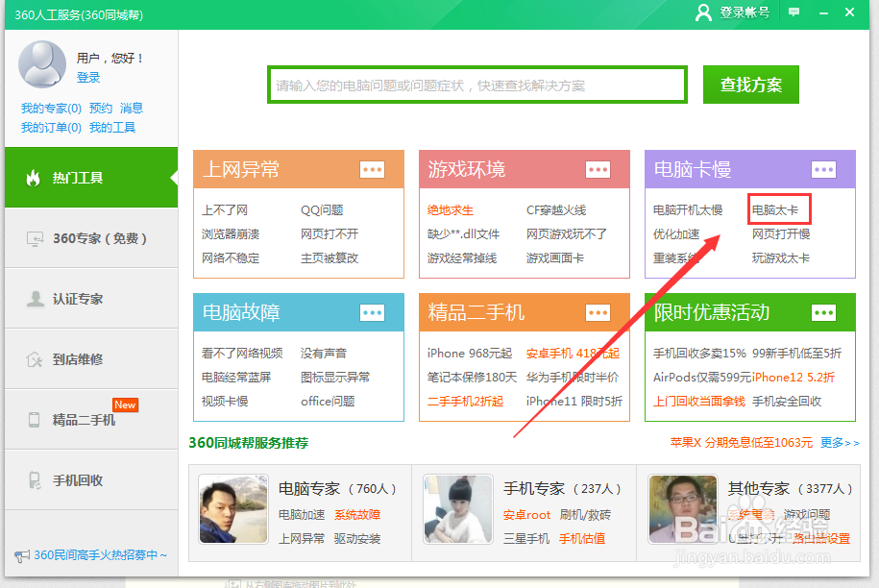Open the more dots of 游戏环境 card
879x588 pixels.
coord(598,169)
